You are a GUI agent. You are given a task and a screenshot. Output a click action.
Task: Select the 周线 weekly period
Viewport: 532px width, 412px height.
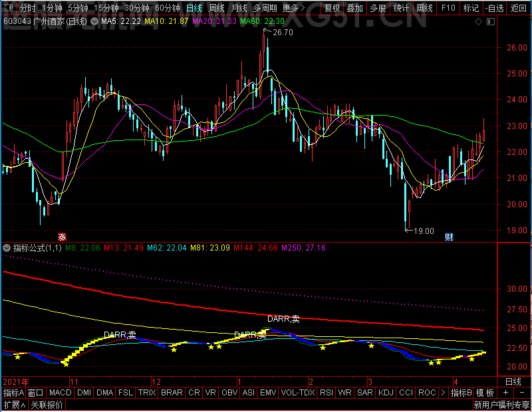point(217,8)
